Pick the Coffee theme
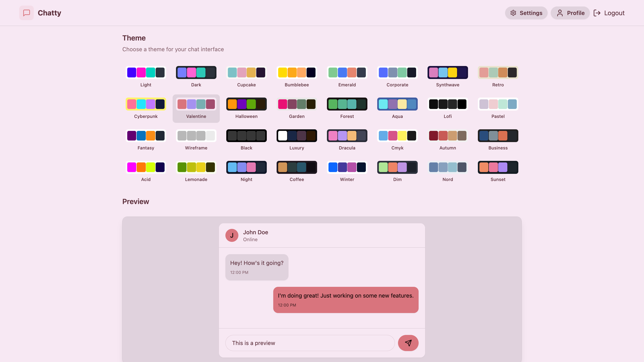This screenshot has height=362, width=644. (297, 171)
